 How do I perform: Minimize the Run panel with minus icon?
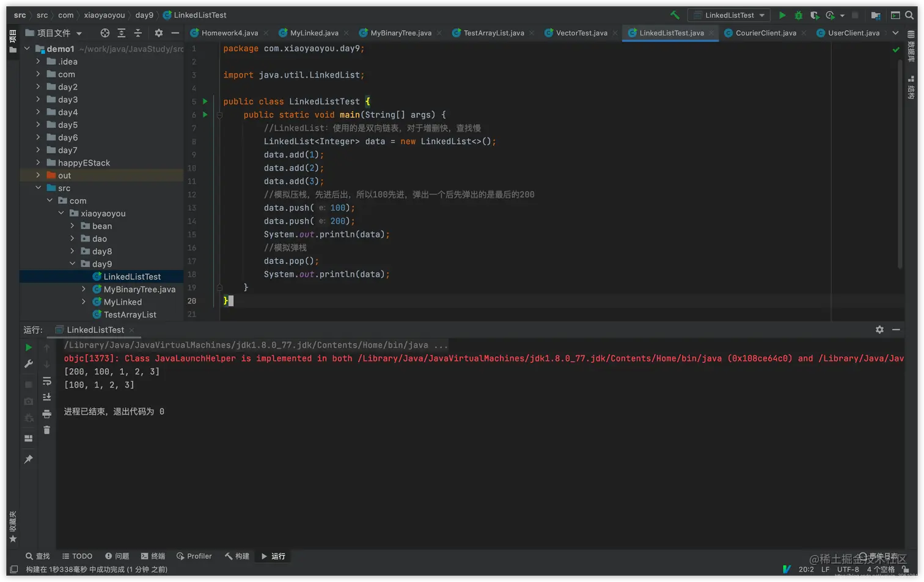click(x=896, y=330)
